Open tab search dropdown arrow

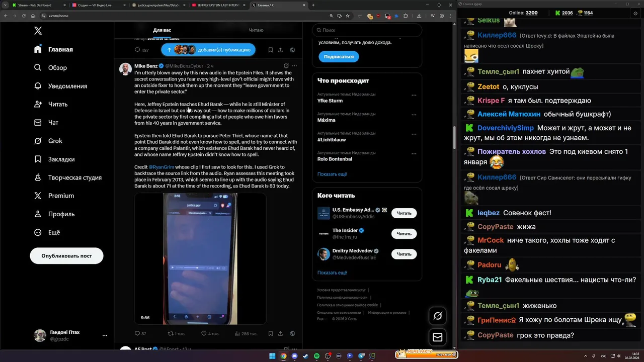point(5,5)
